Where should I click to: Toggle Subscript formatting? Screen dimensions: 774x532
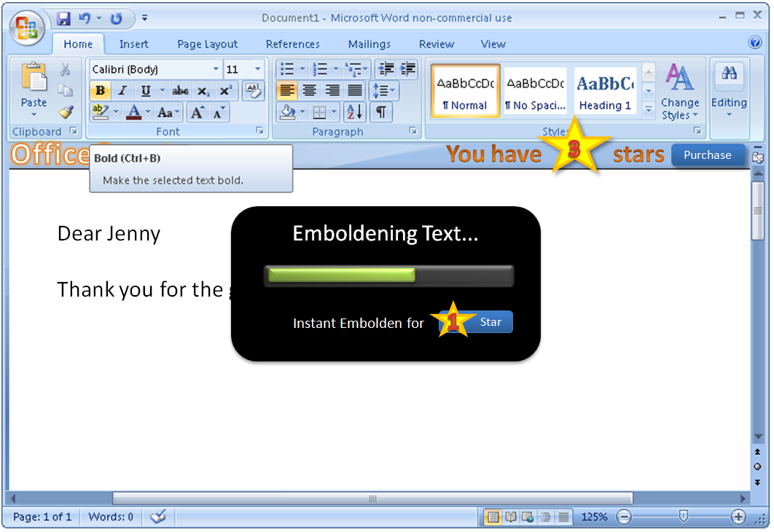click(203, 91)
